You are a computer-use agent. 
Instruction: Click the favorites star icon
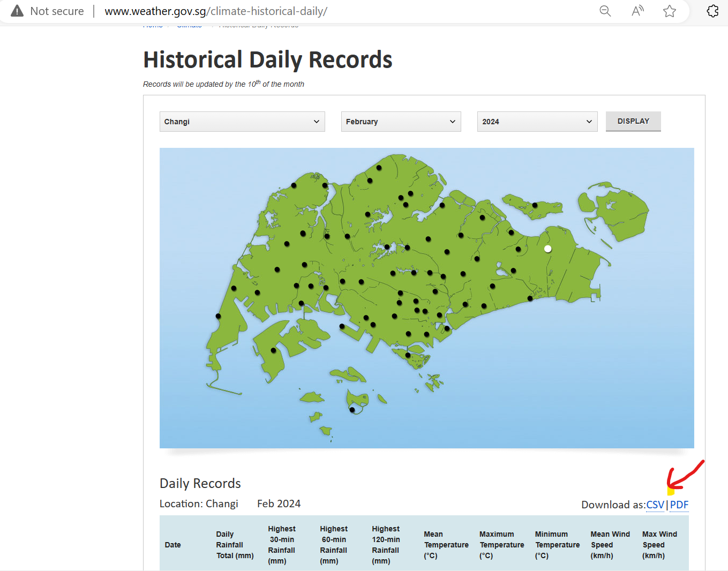coord(670,11)
